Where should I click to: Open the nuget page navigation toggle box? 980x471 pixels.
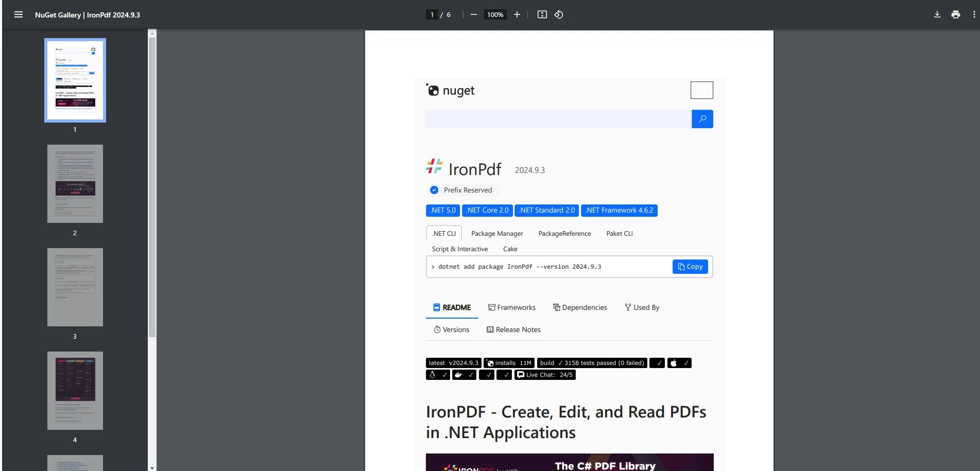click(702, 90)
